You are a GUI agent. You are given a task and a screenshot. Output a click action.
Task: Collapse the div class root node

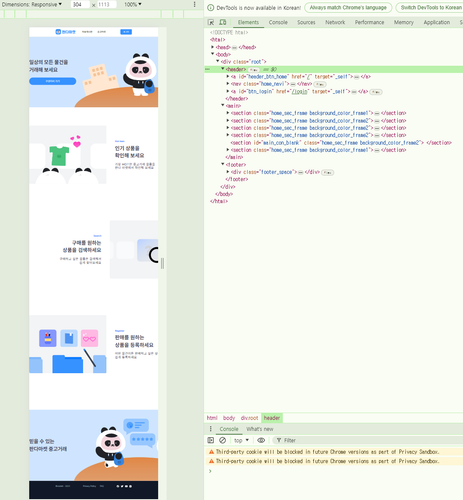click(218, 61)
